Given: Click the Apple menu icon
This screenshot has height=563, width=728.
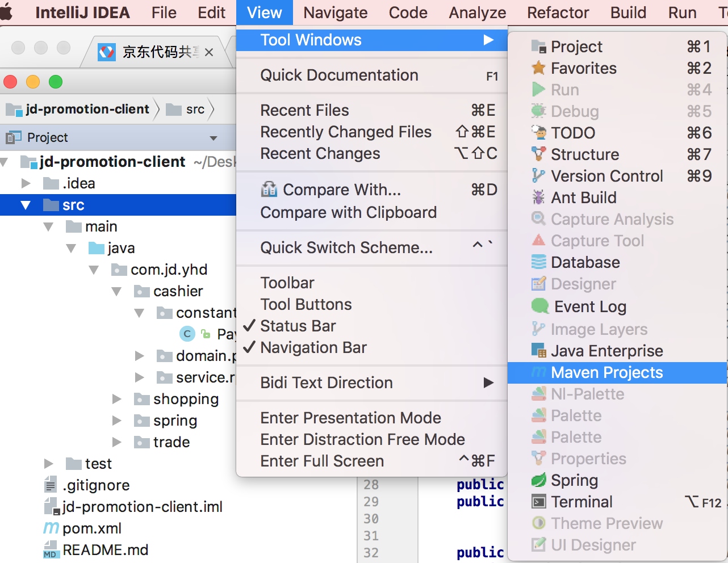Looking at the screenshot, I should point(6,12).
